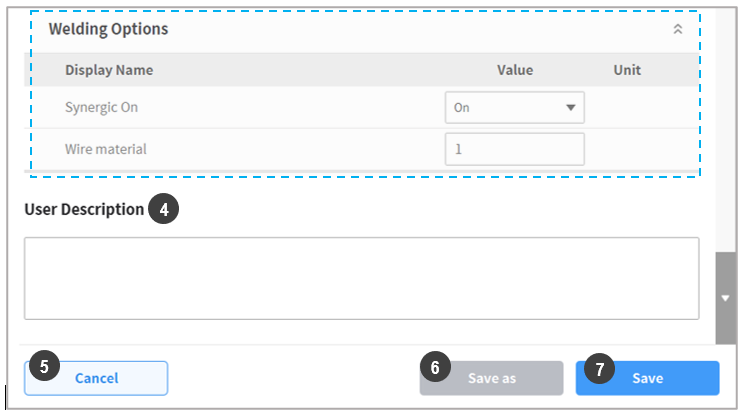Open the Synergic On value dropdown

514,108
